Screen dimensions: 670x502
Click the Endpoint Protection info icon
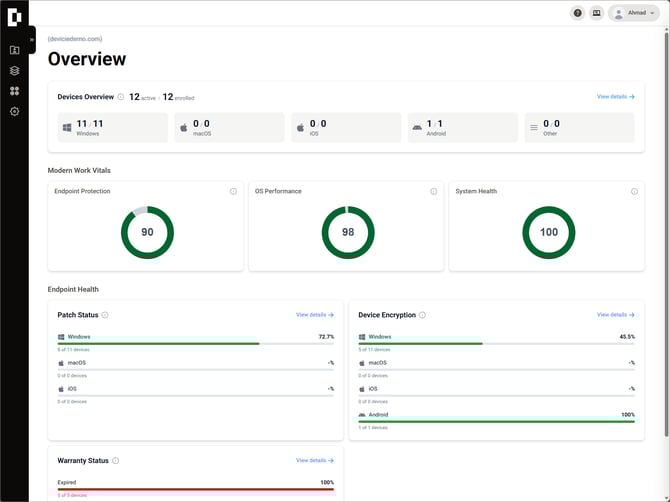(x=233, y=191)
